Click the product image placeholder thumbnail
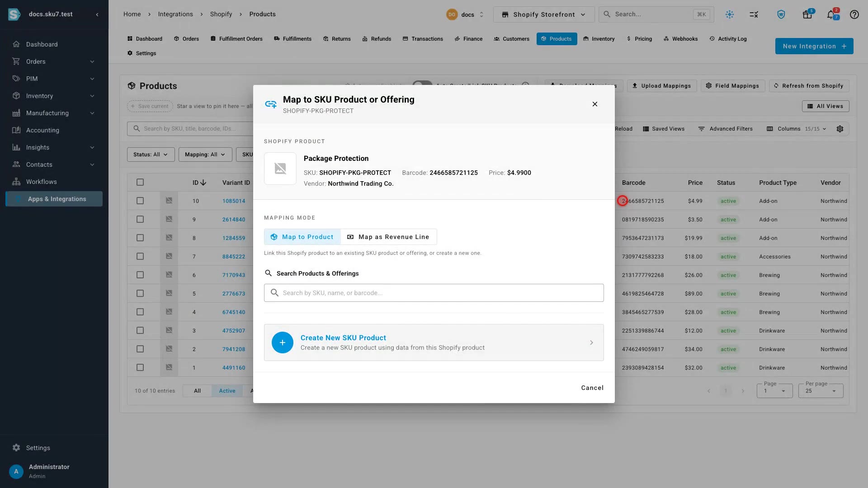 (280, 169)
